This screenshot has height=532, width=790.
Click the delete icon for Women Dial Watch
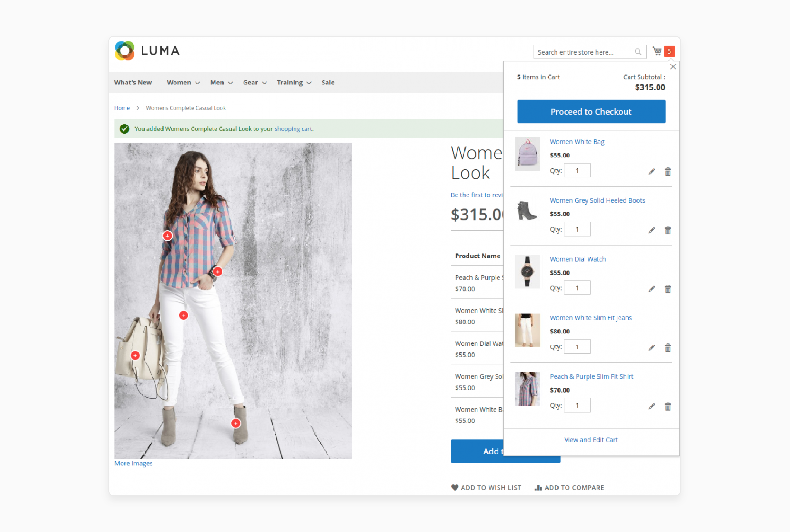pyautogui.click(x=667, y=289)
